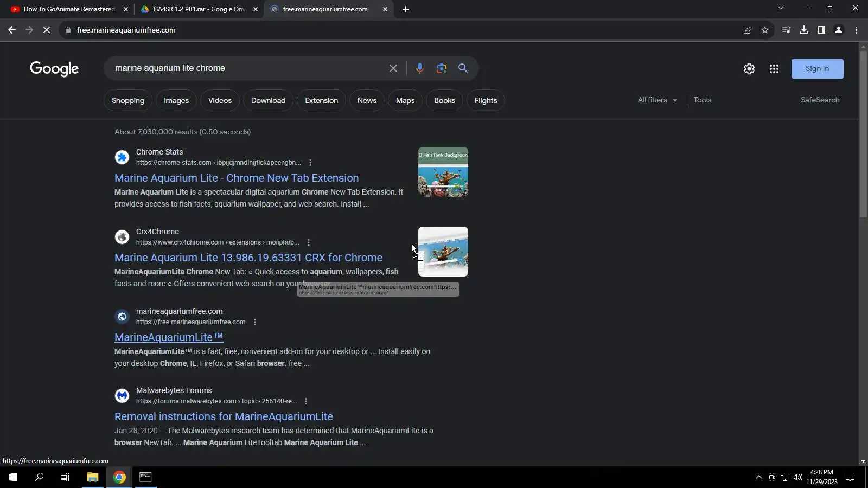This screenshot has height=488, width=868.
Task: Open more options for marineaquariumfree.com result
Action: click(255, 322)
